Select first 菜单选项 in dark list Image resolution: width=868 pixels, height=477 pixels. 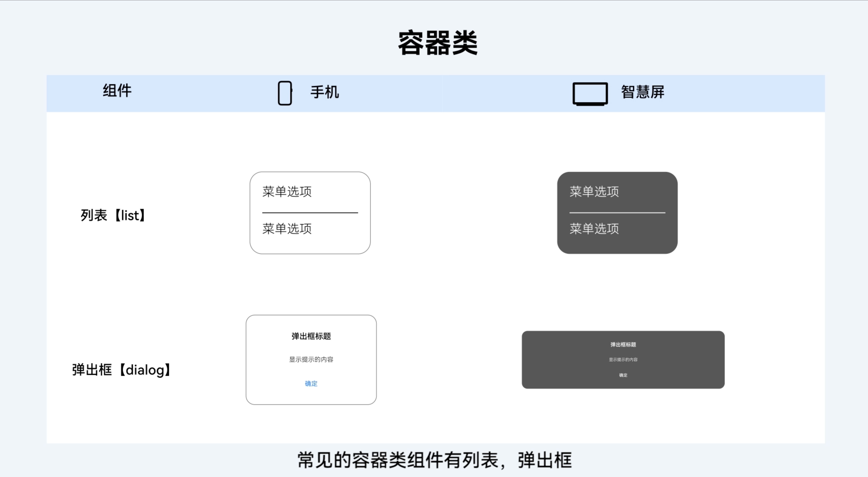594,192
